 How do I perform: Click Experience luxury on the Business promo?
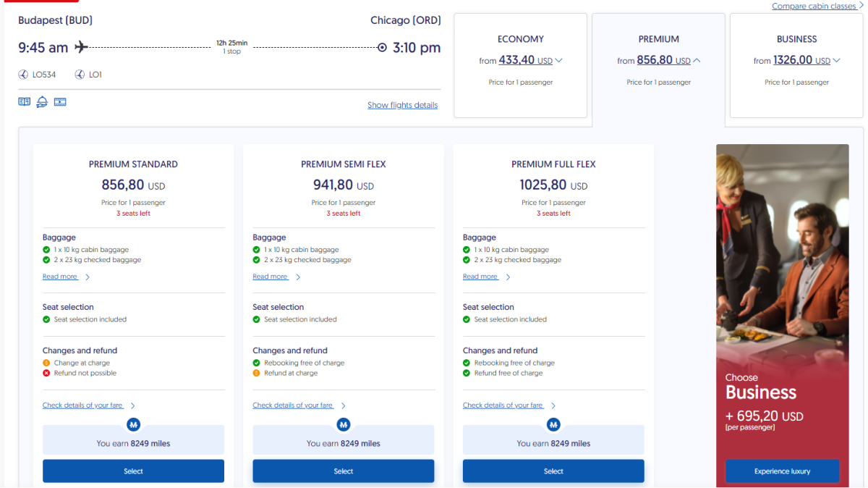tap(782, 471)
